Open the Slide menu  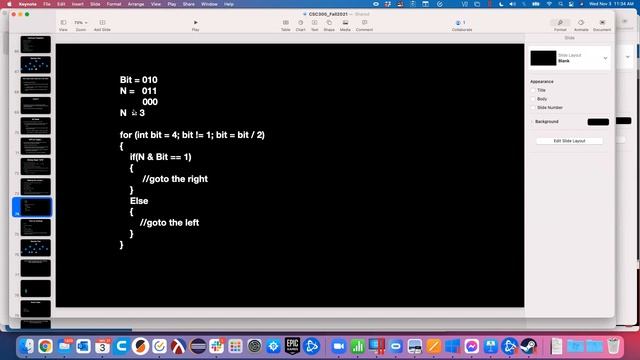[x=95, y=4]
